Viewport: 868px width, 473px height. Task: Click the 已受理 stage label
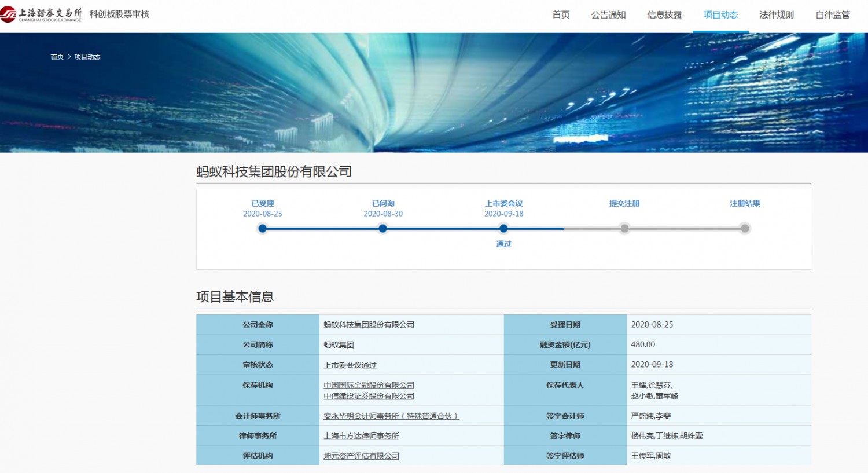pyautogui.click(x=263, y=203)
